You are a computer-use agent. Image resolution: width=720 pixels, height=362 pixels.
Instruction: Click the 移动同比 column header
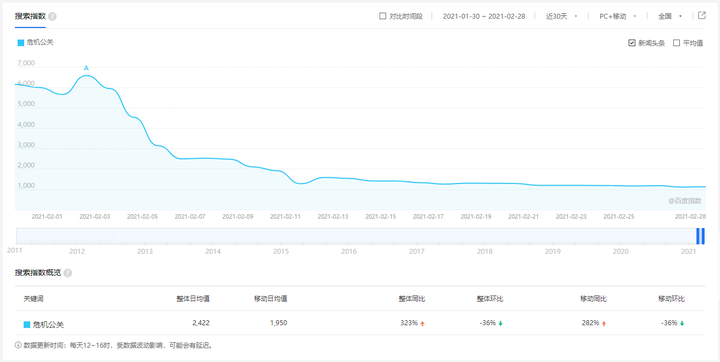[593, 299]
